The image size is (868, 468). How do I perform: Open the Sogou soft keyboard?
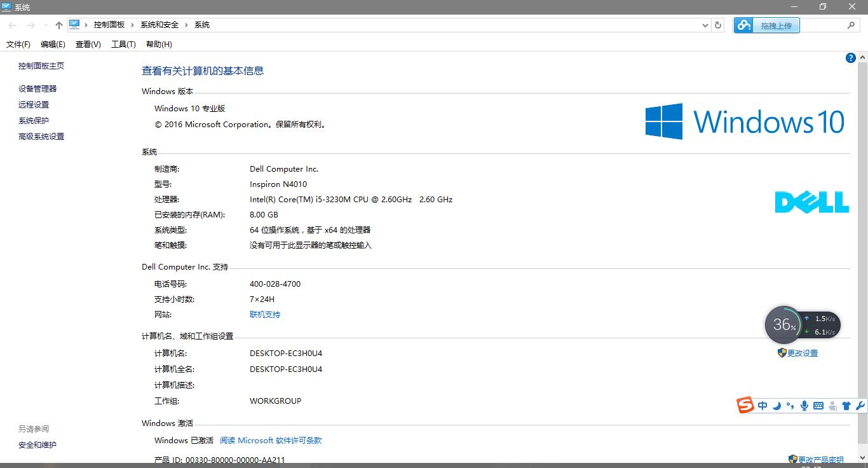818,405
